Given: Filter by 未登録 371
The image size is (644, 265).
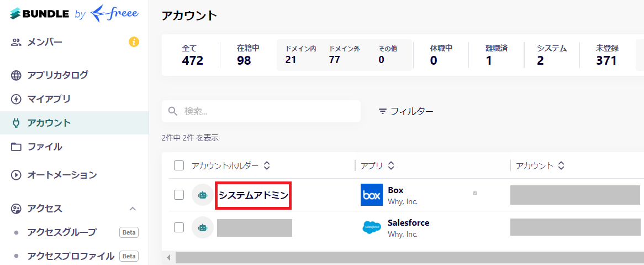Looking at the screenshot, I should (x=607, y=55).
